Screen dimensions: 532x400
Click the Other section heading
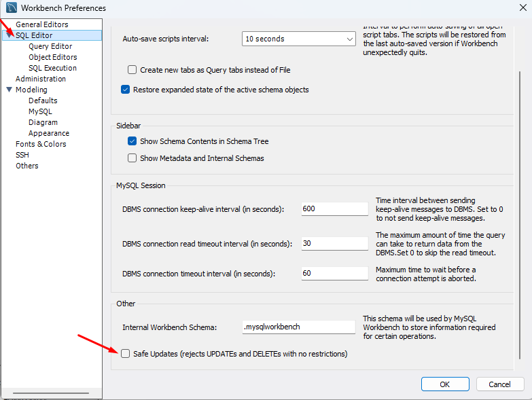126,304
